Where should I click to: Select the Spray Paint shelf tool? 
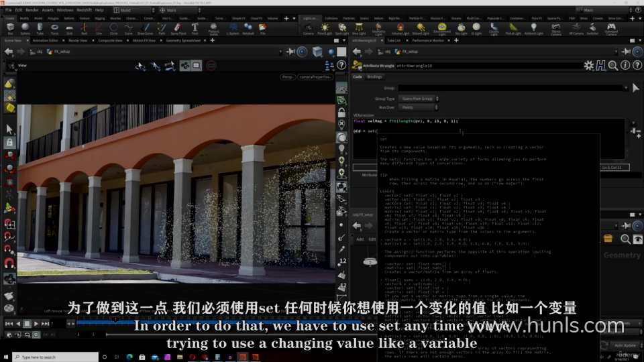178,28
